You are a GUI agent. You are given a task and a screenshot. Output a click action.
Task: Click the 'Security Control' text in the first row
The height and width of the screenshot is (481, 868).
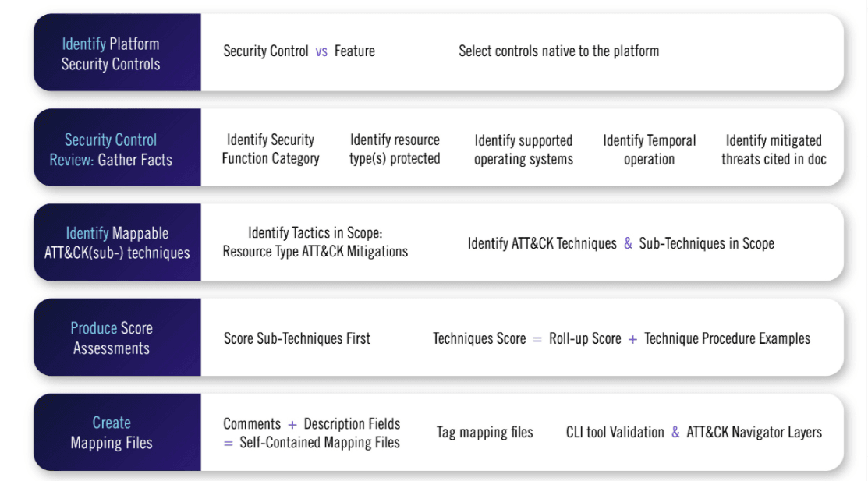click(x=266, y=51)
